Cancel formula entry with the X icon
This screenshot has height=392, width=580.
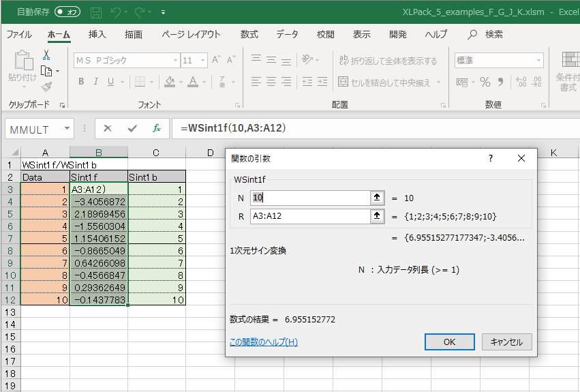(x=108, y=128)
